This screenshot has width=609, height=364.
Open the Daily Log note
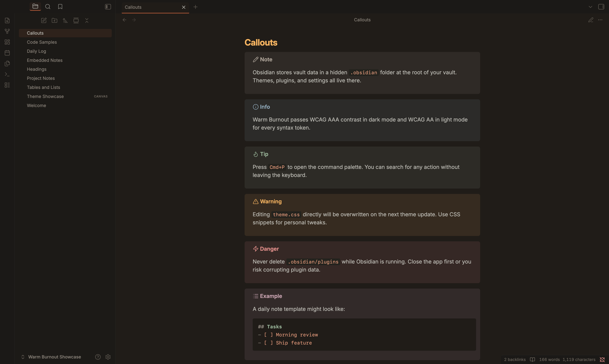[x=65, y=51]
